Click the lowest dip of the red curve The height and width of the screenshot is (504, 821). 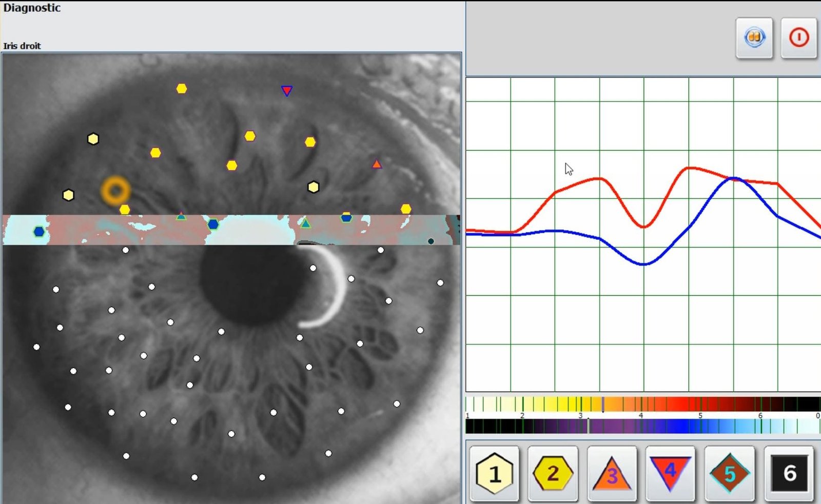coord(644,227)
